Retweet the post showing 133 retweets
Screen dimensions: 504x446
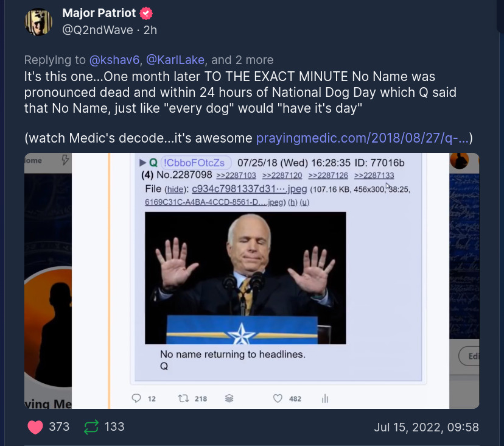point(91,427)
